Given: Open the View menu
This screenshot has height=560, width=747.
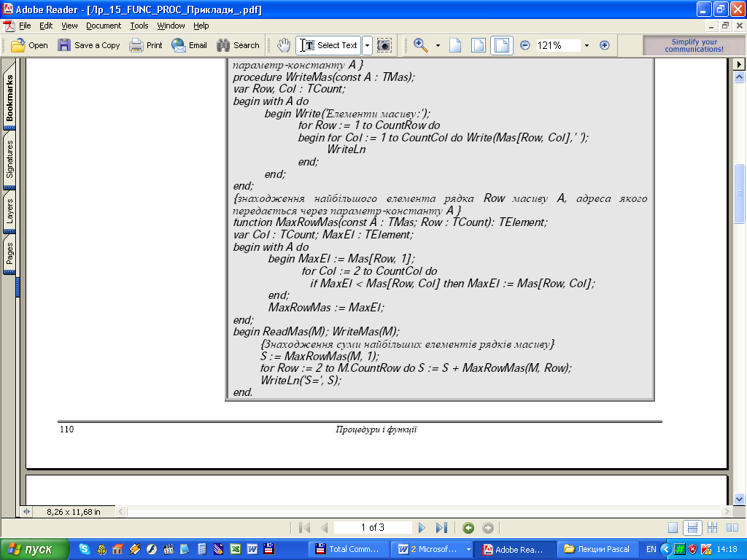Looking at the screenshot, I should (69, 26).
